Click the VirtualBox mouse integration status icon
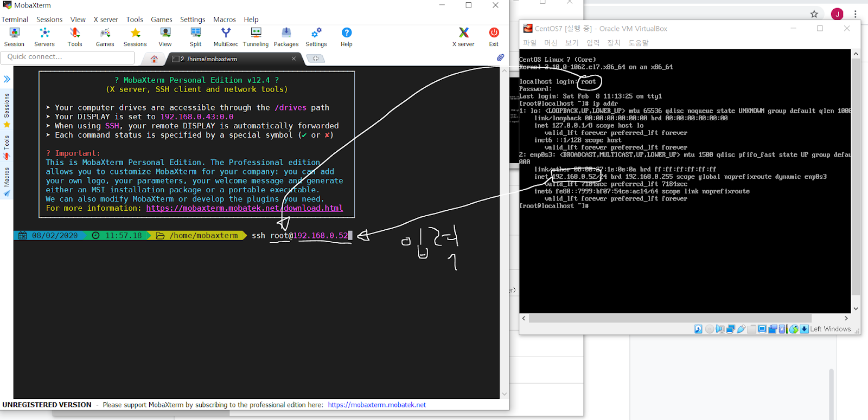 794,329
